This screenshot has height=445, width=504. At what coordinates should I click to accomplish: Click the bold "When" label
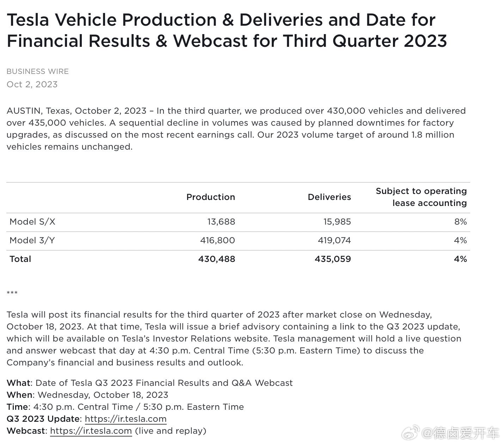(20, 395)
